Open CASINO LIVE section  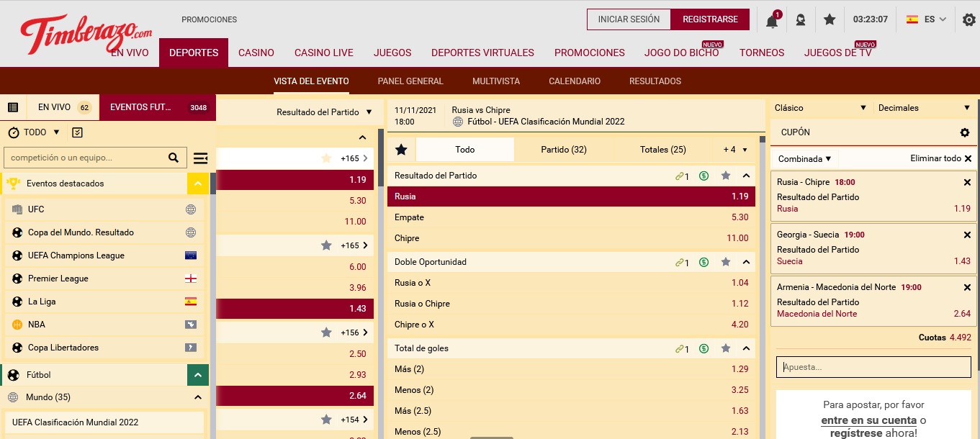pyautogui.click(x=324, y=53)
